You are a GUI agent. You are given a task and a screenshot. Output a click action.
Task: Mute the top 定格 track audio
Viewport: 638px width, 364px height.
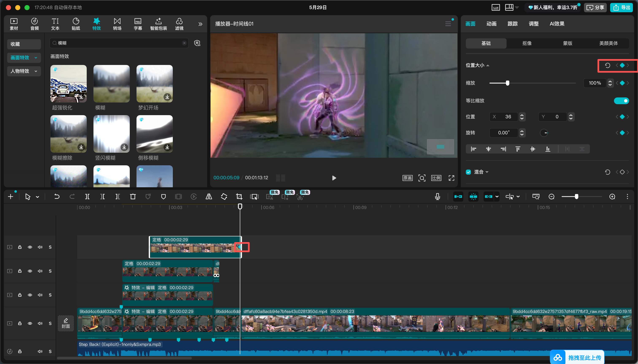click(40, 247)
